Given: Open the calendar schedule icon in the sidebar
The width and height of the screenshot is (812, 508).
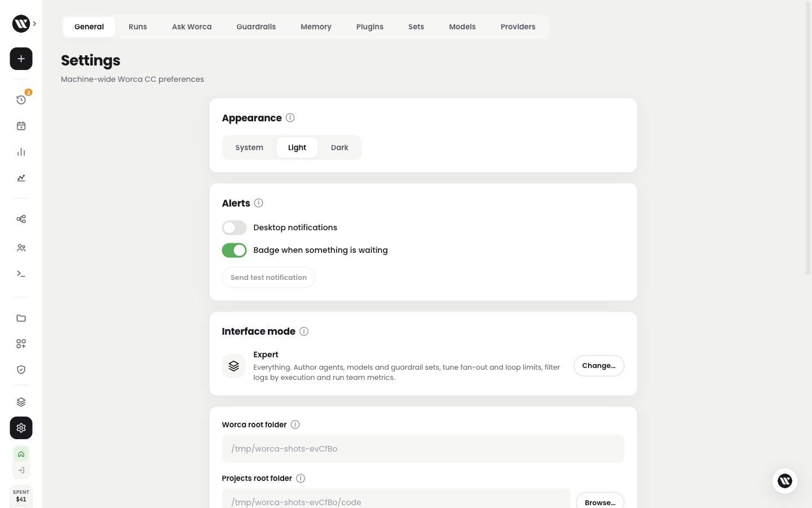Looking at the screenshot, I should (x=21, y=126).
